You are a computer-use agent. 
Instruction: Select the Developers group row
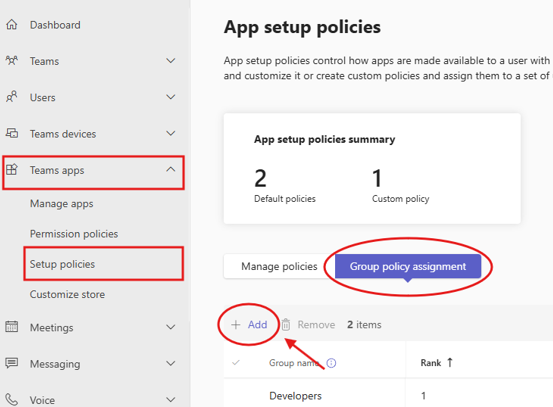[x=296, y=396]
